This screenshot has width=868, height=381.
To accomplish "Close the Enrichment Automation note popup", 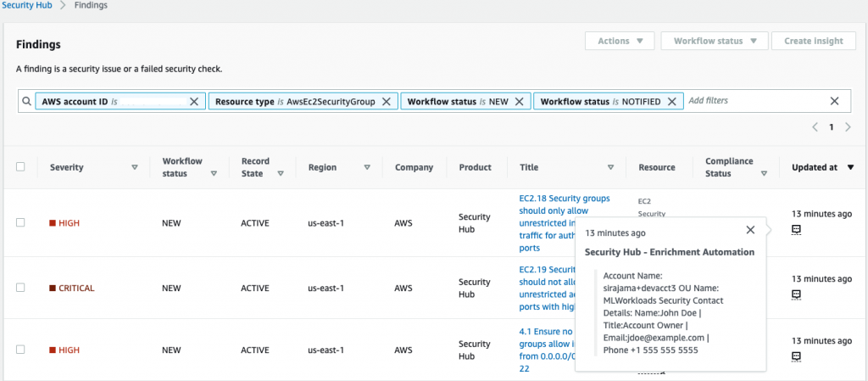I will click(750, 230).
